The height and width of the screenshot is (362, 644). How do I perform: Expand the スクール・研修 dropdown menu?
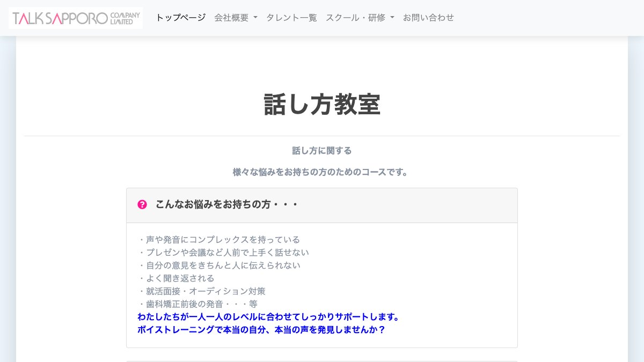coord(360,18)
